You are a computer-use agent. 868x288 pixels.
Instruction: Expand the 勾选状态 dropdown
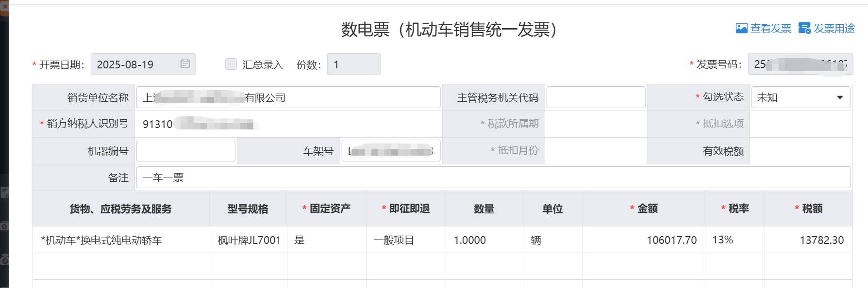839,97
